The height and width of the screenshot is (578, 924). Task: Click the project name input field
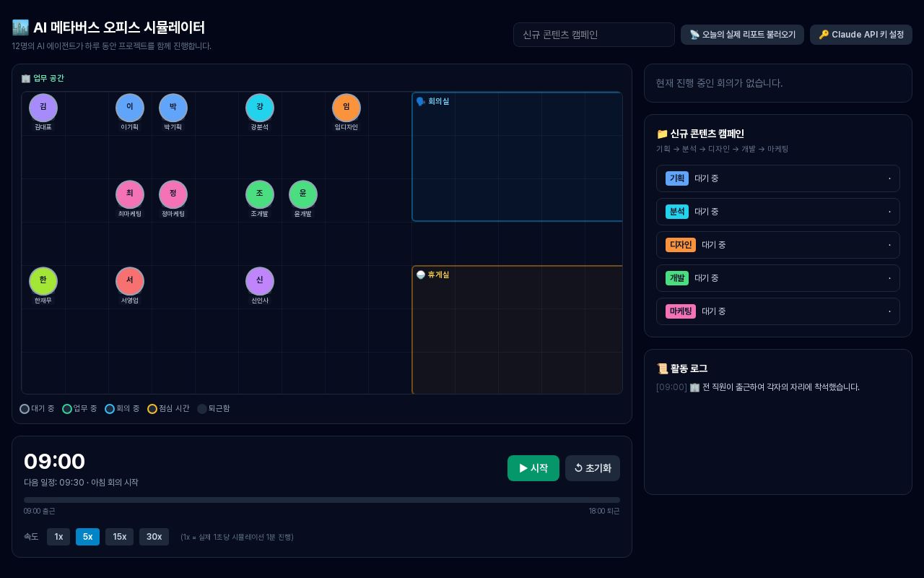click(x=594, y=35)
